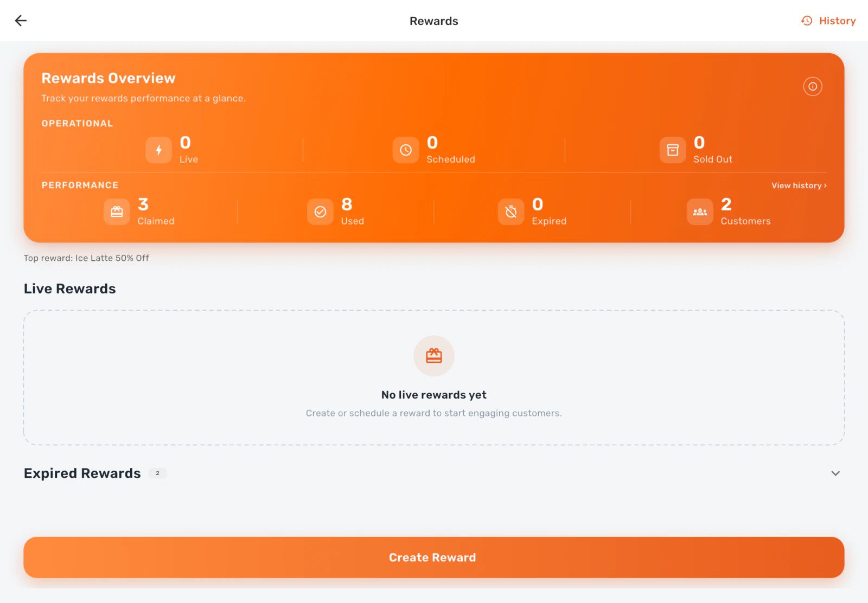Image resolution: width=868 pixels, height=603 pixels.
Task: Click the 'Rewards' page title
Action: tap(434, 21)
